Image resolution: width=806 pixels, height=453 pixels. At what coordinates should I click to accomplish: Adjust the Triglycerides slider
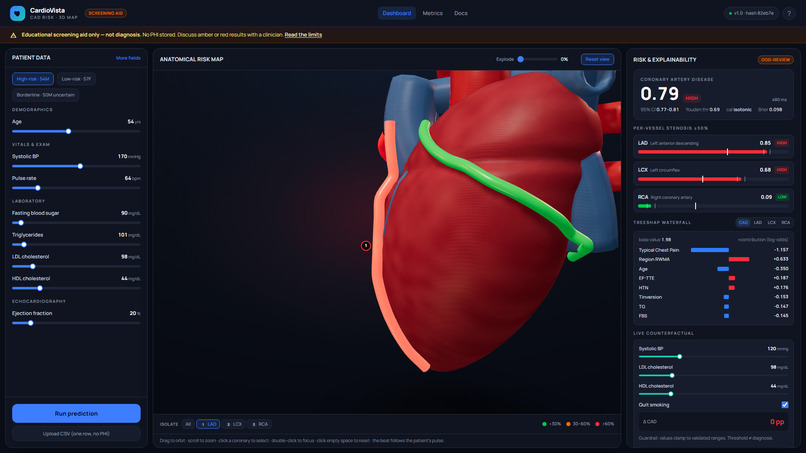click(76, 245)
